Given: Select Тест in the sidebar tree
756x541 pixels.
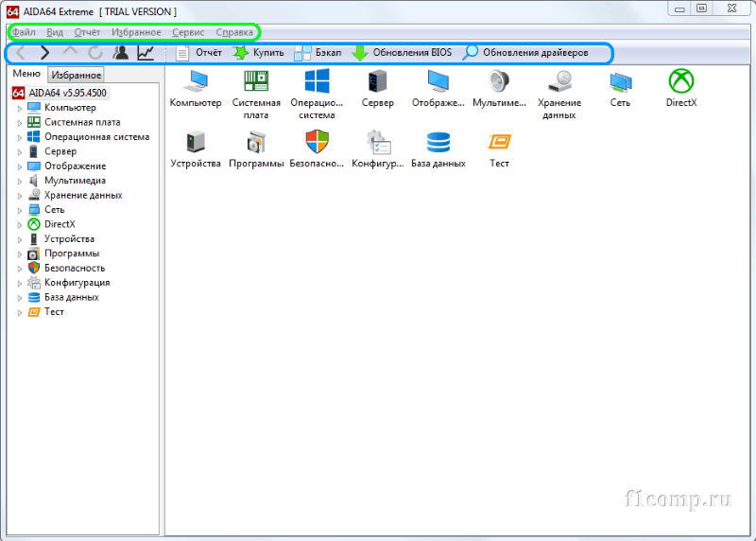Looking at the screenshot, I should 54,312.
